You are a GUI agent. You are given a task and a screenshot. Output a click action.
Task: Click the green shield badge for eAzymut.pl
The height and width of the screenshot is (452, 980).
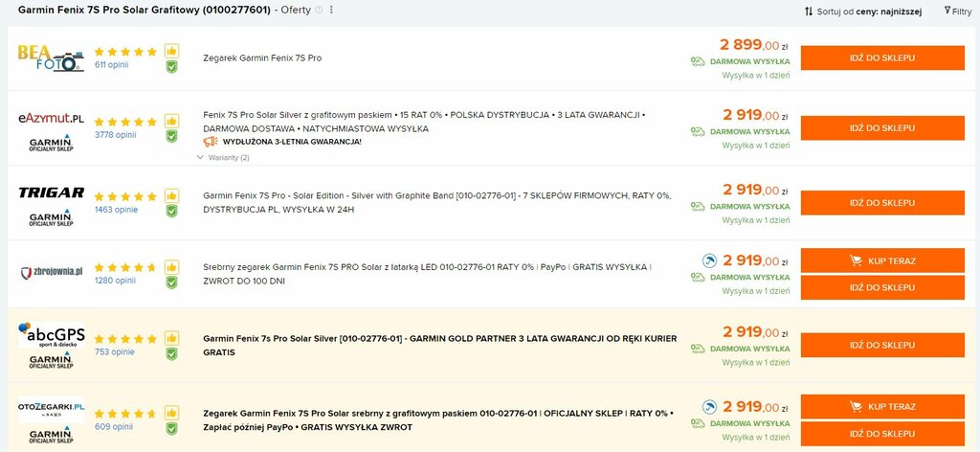[x=171, y=136]
